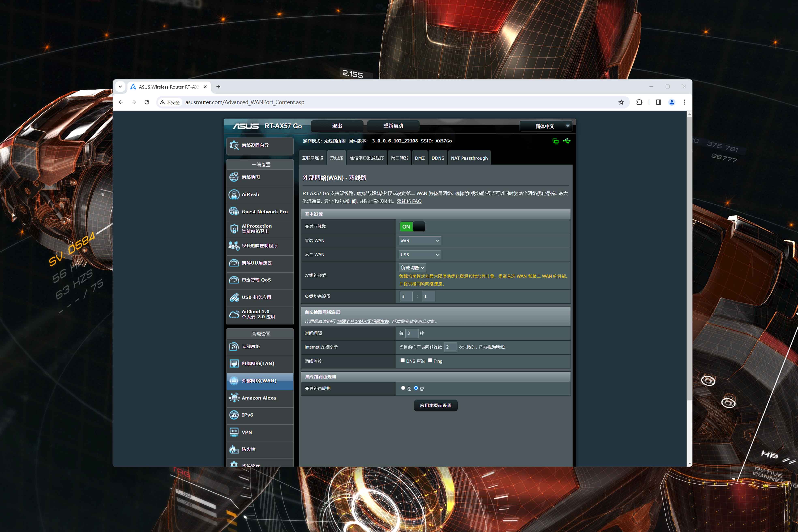Screen dimensions: 798x532
Task: Switch to the NAT Passthrough tab
Action: click(469, 158)
